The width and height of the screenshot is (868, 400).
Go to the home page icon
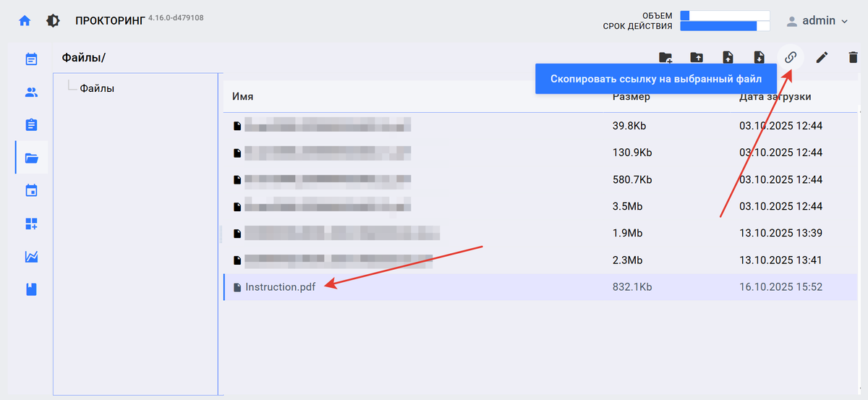tap(25, 21)
